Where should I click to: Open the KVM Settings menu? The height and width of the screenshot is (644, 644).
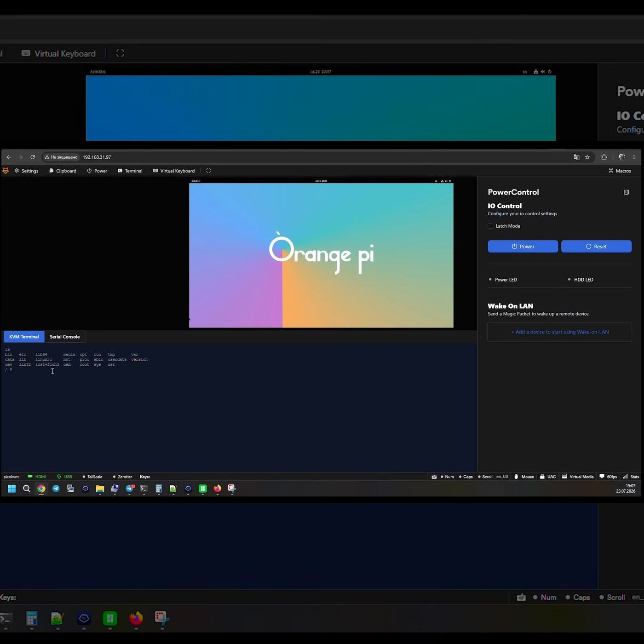click(26, 171)
